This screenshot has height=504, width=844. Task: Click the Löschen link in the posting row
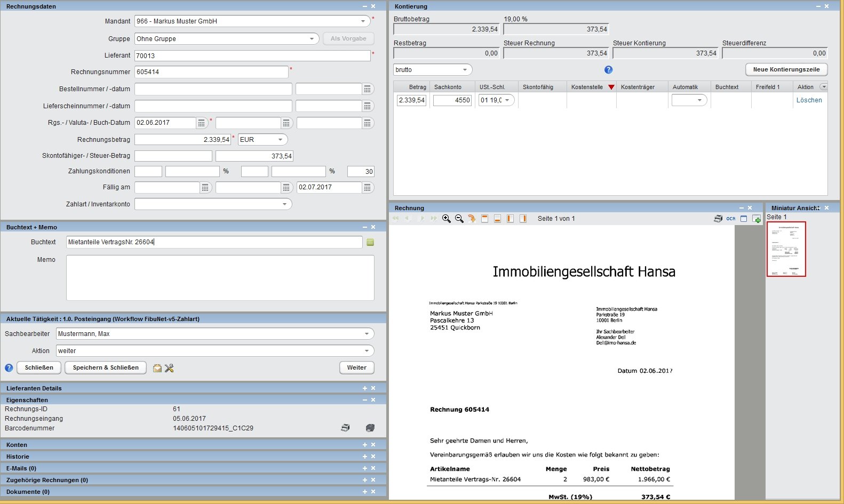tap(809, 100)
